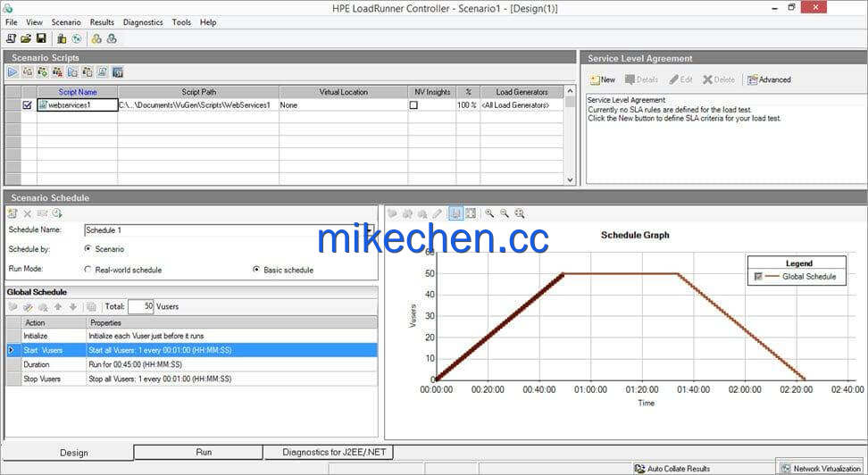This screenshot has height=475, width=868.
Task: Save the scenario with the floppy disk icon
Action: click(41, 38)
